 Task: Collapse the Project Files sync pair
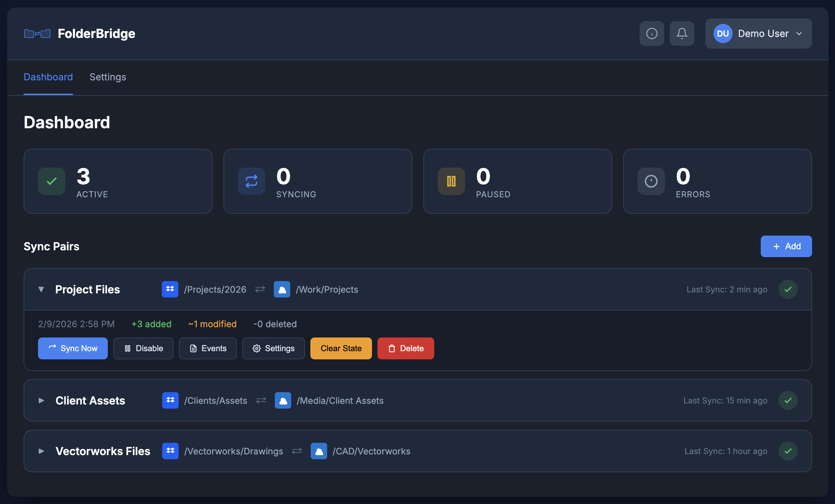(x=41, y=289)
